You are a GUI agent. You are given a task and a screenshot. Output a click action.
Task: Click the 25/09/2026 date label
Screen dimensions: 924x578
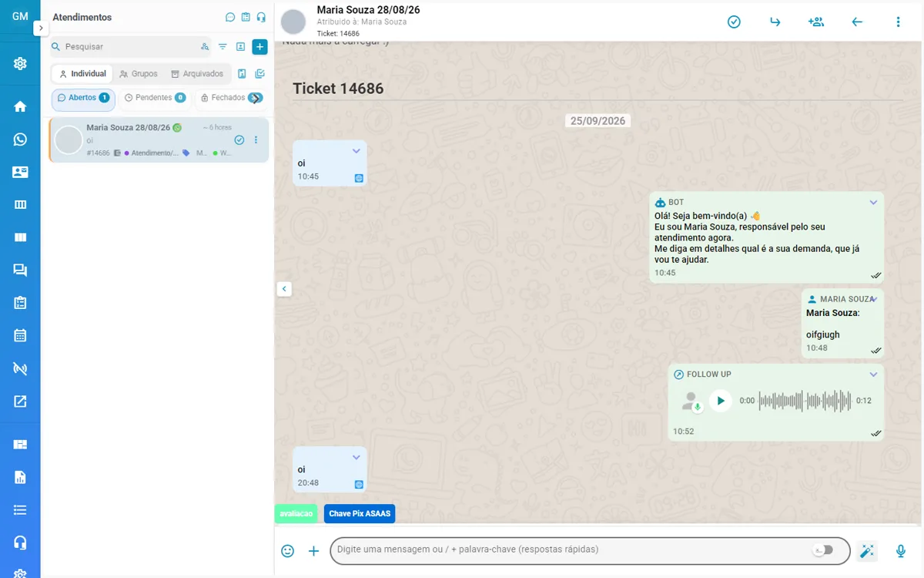(598, 121)
